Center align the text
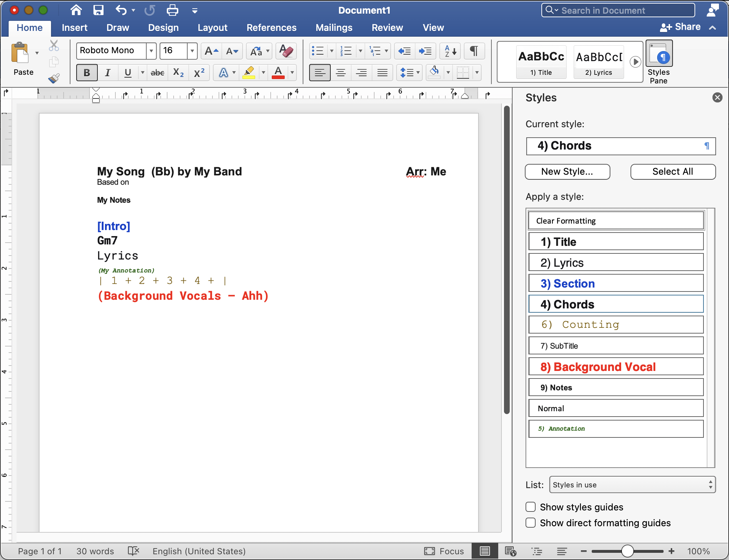Viewport: 729px width, 560px height. pos(340,73)
